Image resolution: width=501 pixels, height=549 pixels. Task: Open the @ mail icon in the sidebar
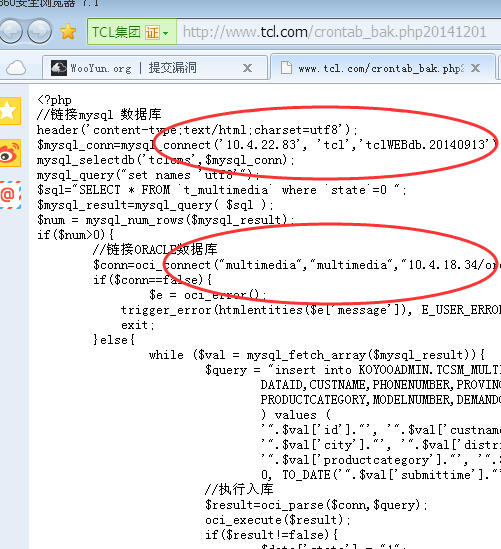point(10,195)
